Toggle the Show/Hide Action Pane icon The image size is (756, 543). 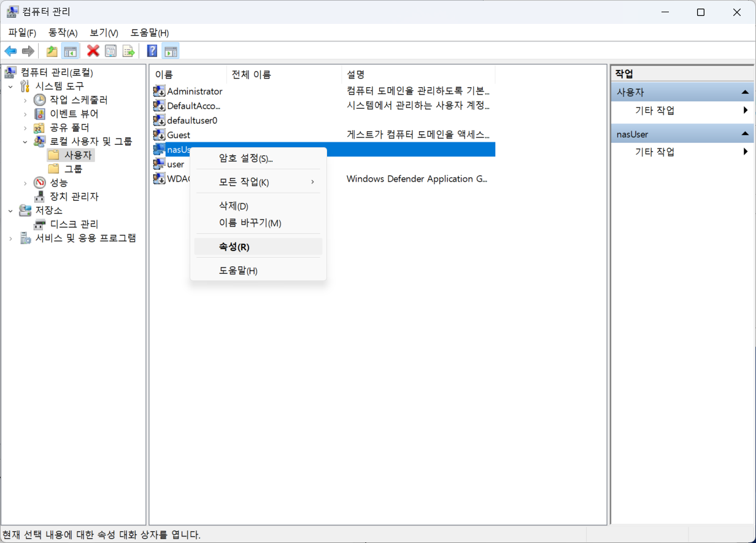click(x=171, y=51)
